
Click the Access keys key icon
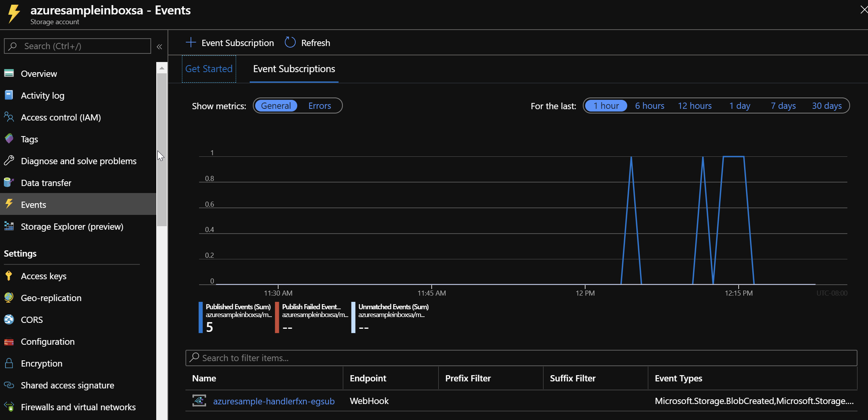(9, 276)
